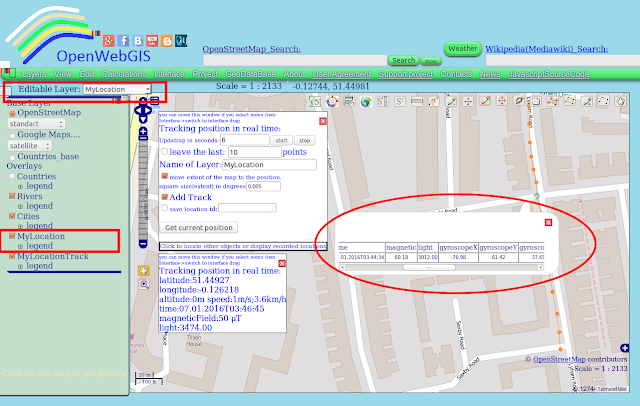Image resolution: width=640 pixels, height=406 pixels.
Task: Open the Edit menu
Action: coord(87,74)
